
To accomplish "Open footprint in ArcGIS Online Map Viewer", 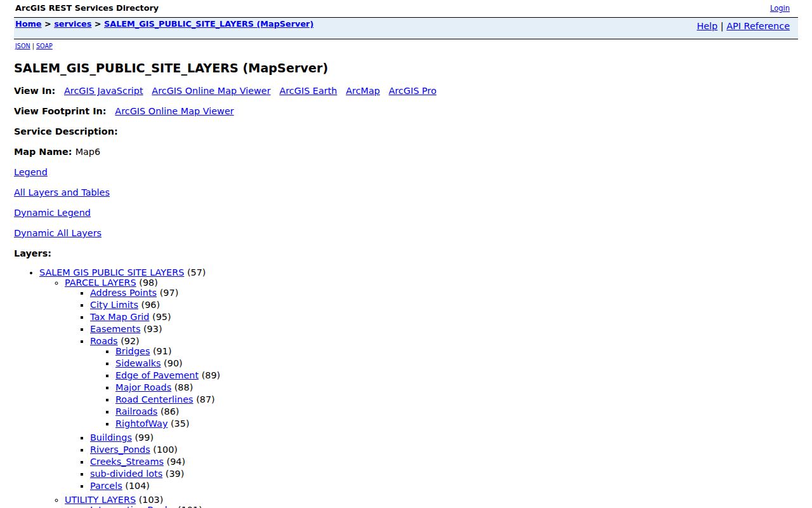I will tap(174, 111).
